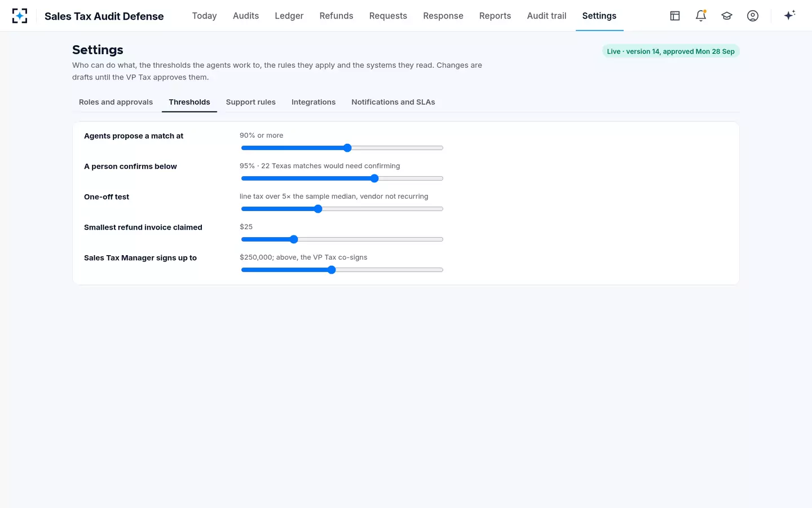
Task: Click the One-off test slider
Action: pyautogui.click(x=342, y=209)
